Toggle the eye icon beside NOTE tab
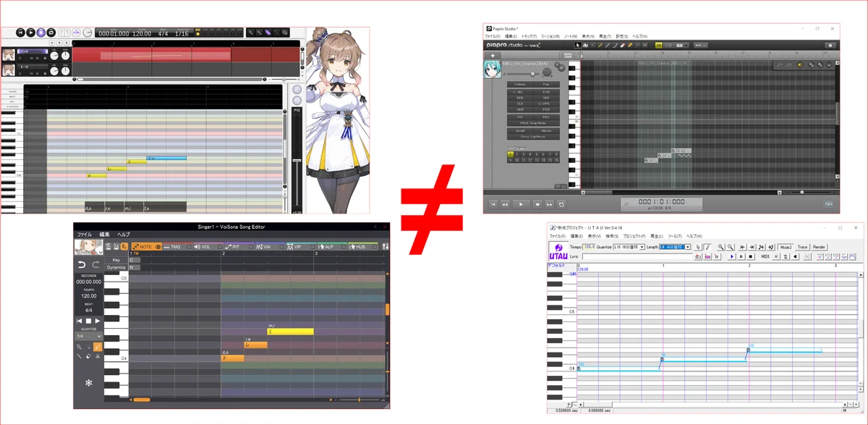 [x=158, y=247]
